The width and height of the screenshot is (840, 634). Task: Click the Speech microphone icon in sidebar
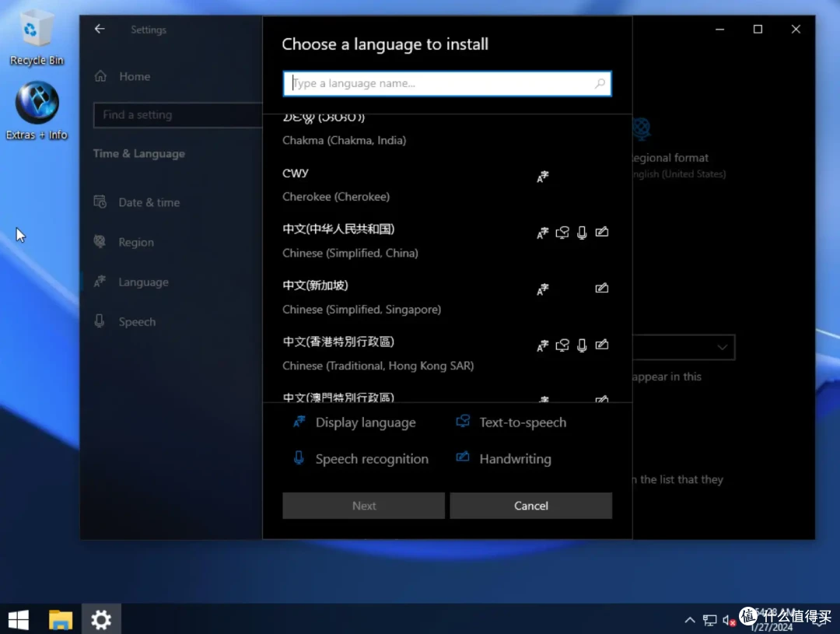click(100, 321)
